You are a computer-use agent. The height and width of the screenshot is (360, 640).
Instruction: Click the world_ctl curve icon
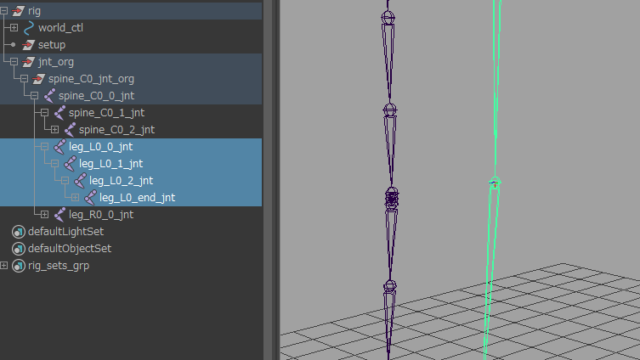click(x=29, y=28)
